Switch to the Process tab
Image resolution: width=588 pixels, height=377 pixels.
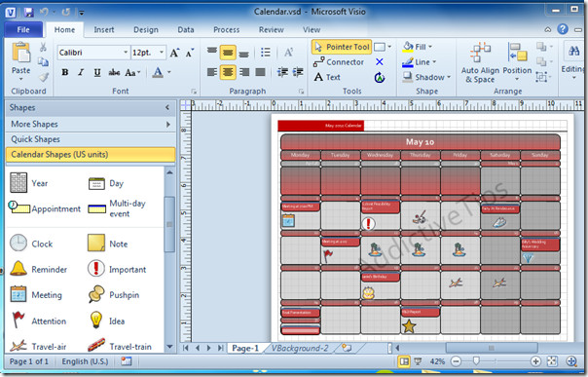click(226, 29)
